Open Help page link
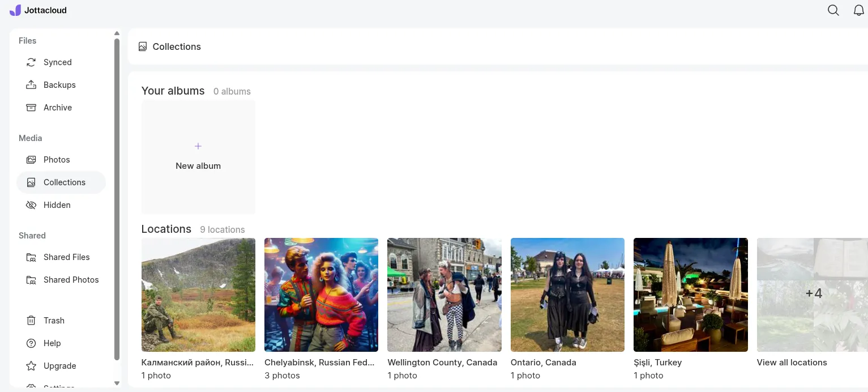Viewport: 868px width, 392px height. (x=61, y=343)
